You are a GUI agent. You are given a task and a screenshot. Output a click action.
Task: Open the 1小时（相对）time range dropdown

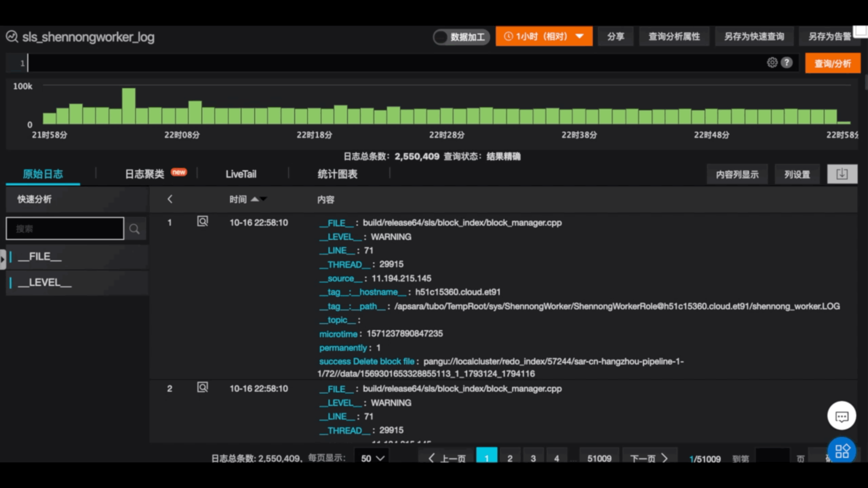[x=544, y=36]
